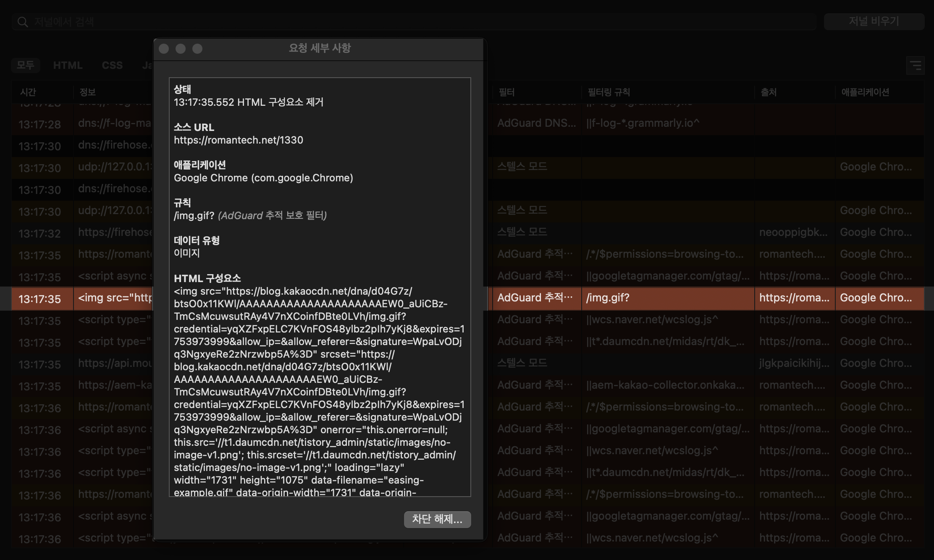Sort by the Application (애플리케이션) column header
Image resolution: width=934 pixels, height=560 pixels.
865,92
